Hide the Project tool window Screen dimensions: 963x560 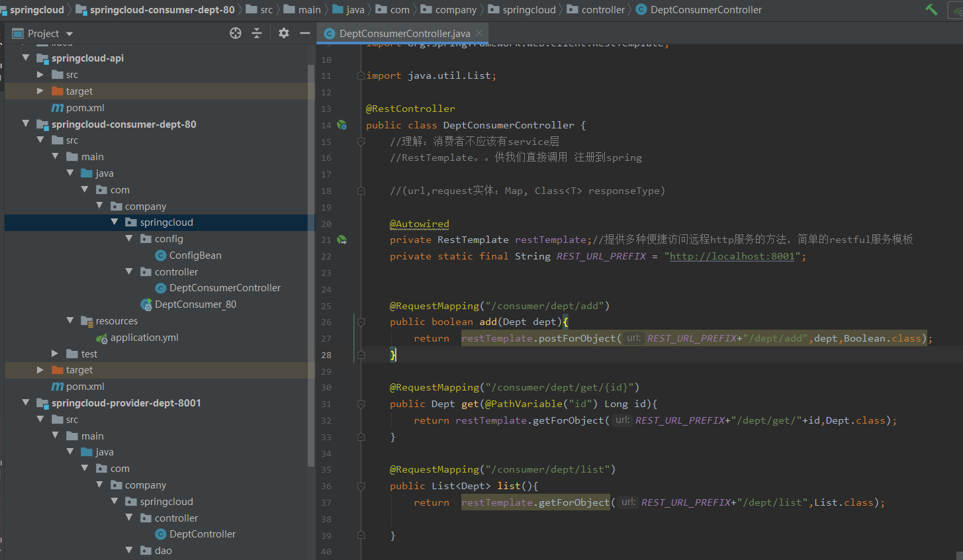click(x=305, y=33)
